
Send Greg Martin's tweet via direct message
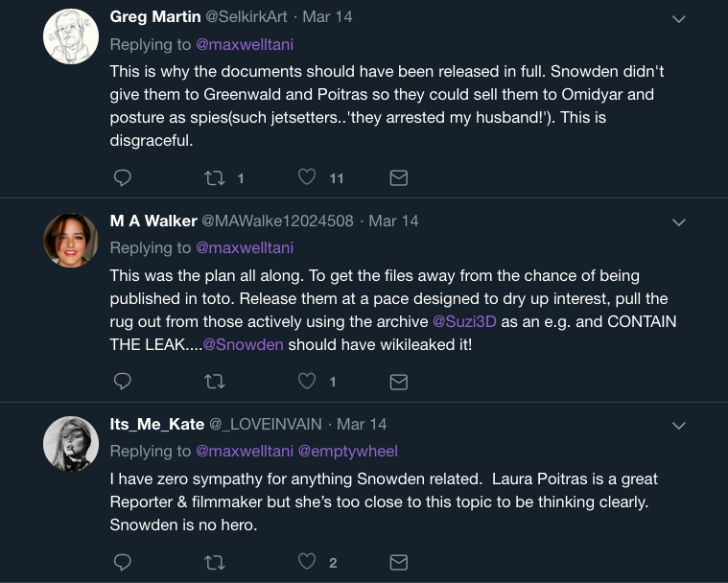coord(399,177)
